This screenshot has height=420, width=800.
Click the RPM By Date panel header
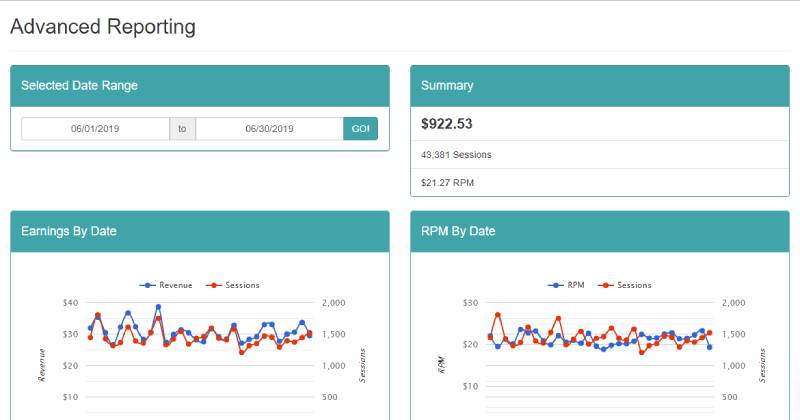point(600,231)
